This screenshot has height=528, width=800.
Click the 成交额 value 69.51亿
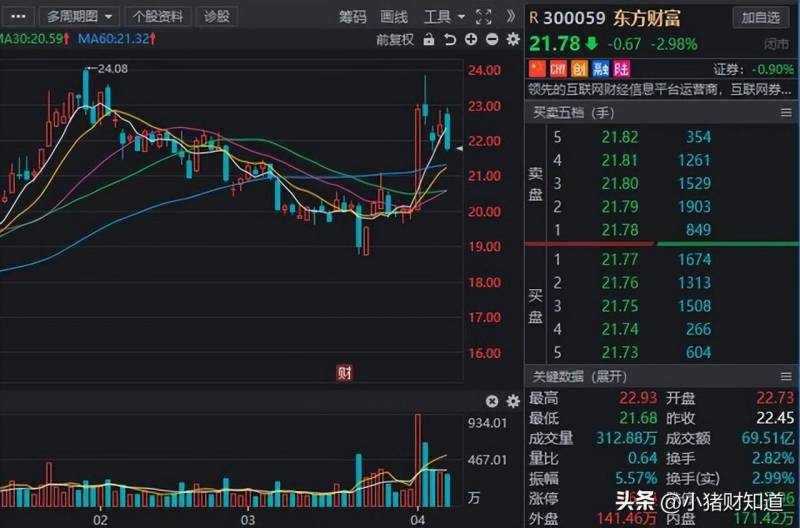pyautogui.click(x=767, y=438)
